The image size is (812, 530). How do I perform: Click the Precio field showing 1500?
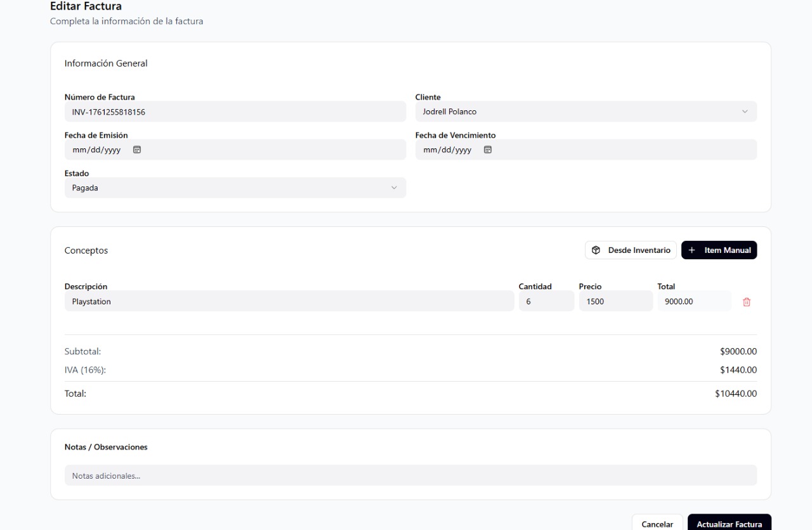coord(615,301)
